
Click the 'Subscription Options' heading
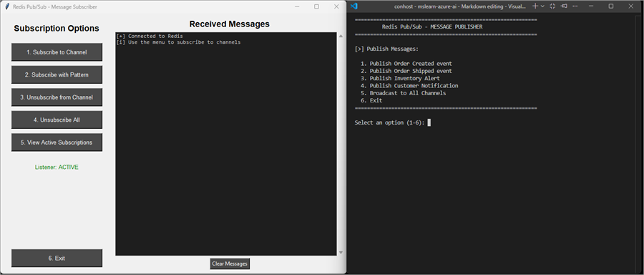pos(57,29)
